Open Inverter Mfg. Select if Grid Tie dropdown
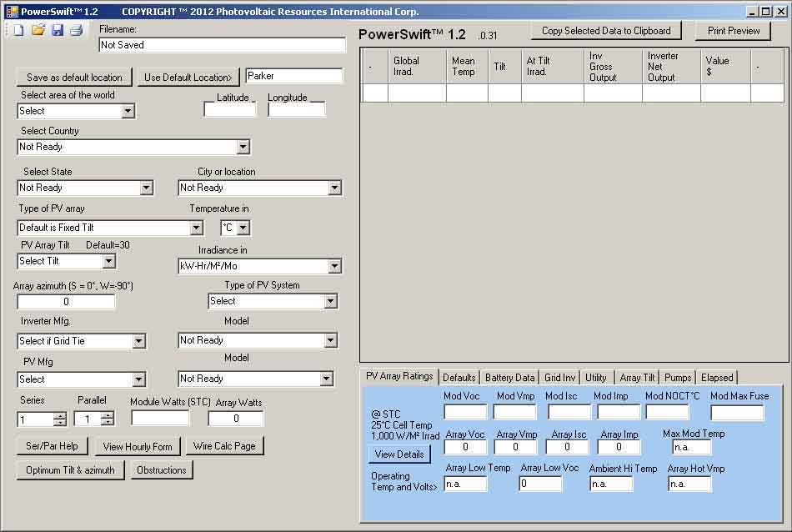 (139, 341)
